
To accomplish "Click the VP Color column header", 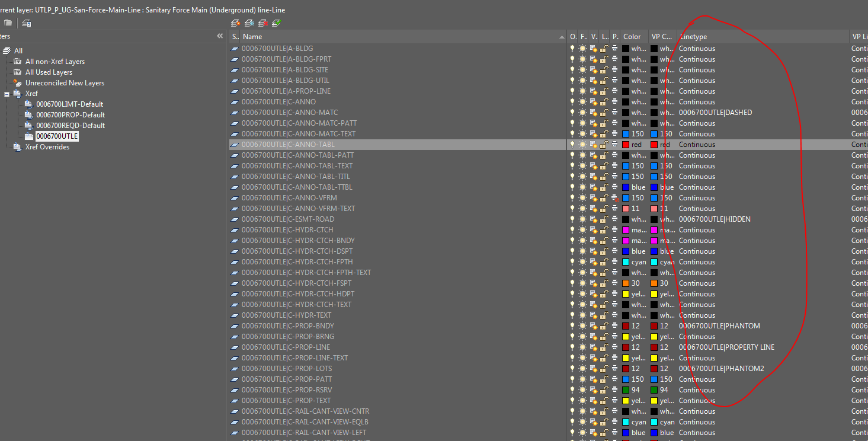I will (x=662, y=37).
